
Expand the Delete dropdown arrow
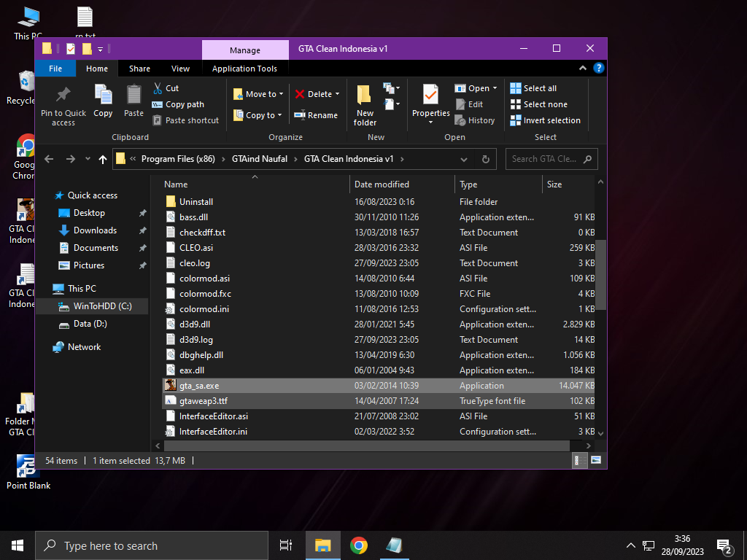[x=337, y=94]
